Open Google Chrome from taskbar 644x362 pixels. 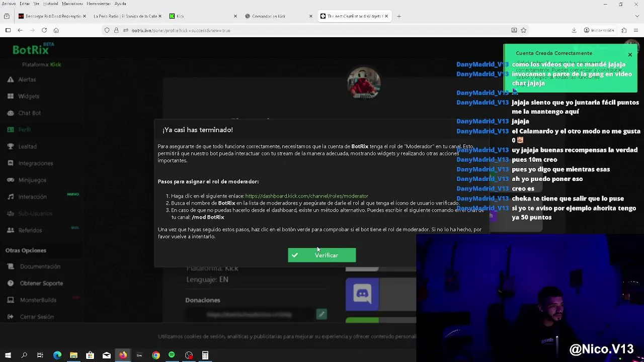(x=156, y=355)
